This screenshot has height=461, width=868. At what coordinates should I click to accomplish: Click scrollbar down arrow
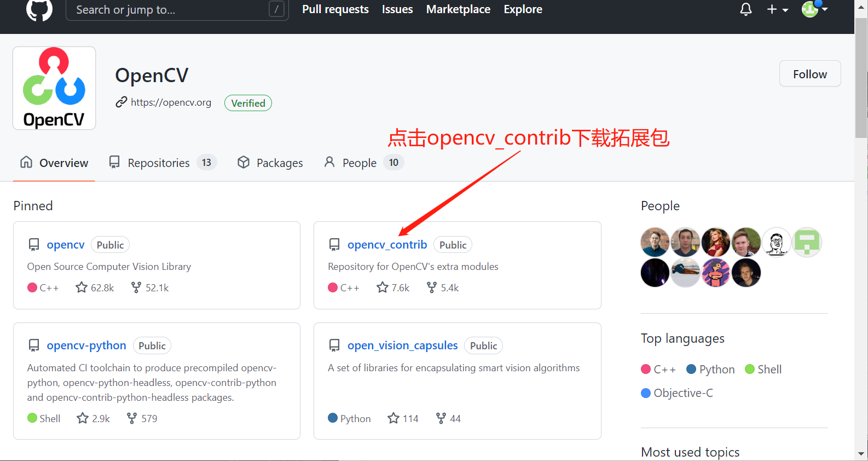pos(861,454)
